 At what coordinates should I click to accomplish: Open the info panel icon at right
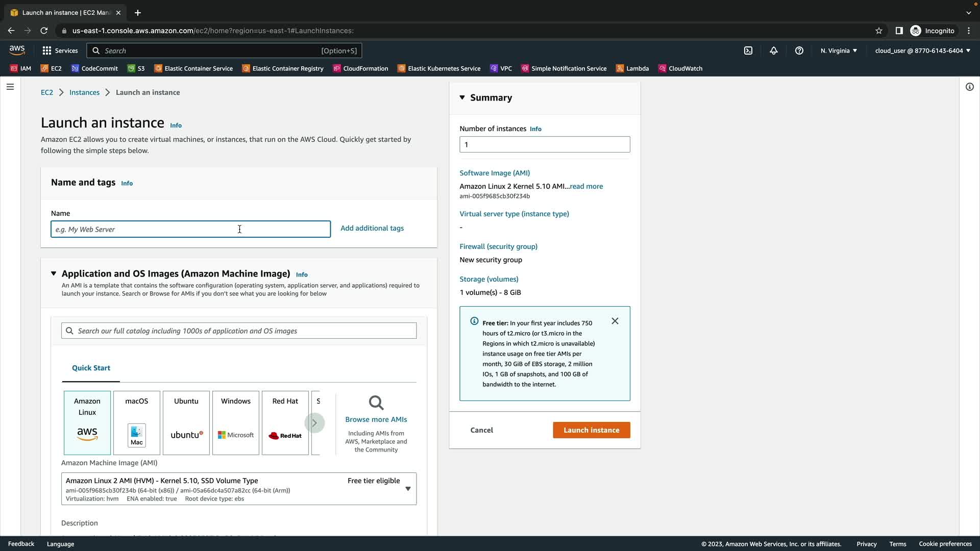click(969, 87)
